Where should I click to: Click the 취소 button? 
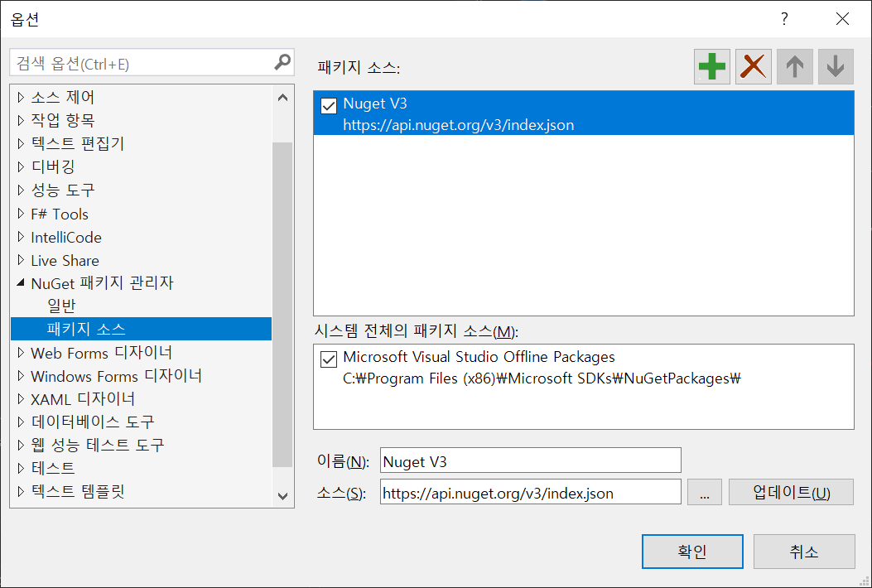pyautogui.click(x=804, y=552)
